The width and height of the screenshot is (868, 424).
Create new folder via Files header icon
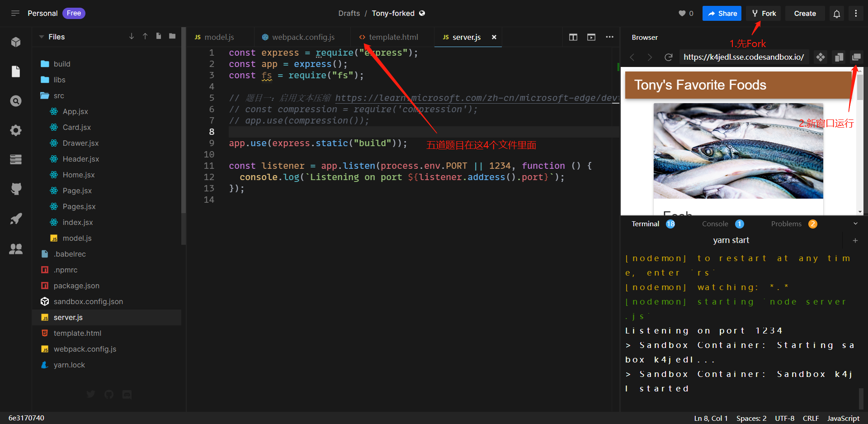pos(172,36)
